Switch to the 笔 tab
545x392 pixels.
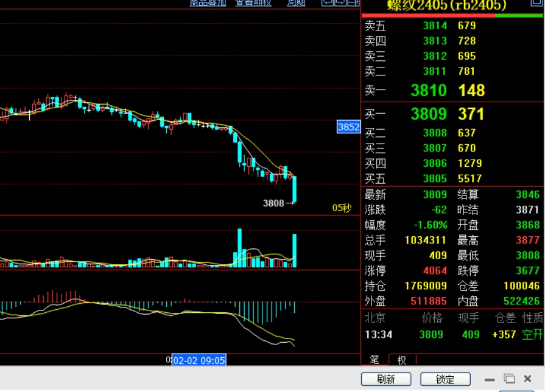point(374,360)
